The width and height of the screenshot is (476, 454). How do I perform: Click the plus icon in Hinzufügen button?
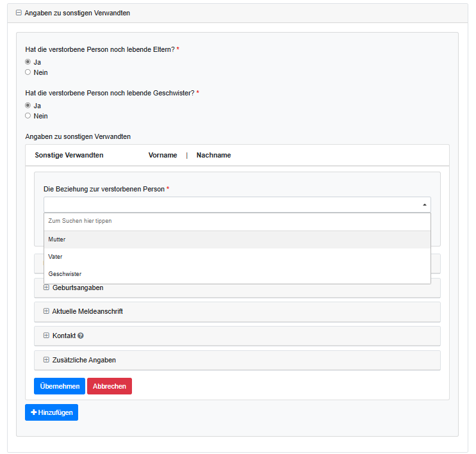click(34, 412)
